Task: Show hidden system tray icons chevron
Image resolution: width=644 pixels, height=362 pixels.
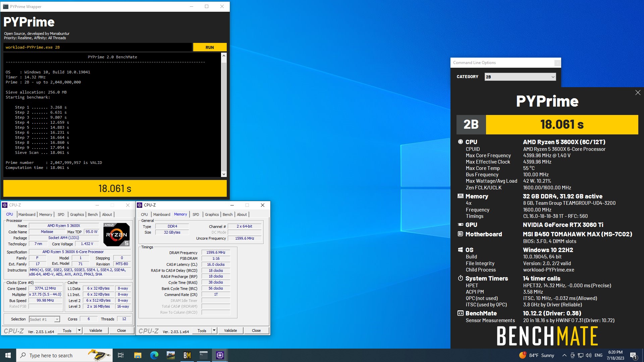Action: pos(564,355)
